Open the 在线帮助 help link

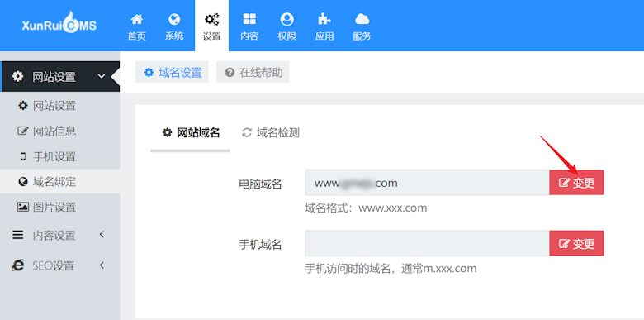(253, 73)
